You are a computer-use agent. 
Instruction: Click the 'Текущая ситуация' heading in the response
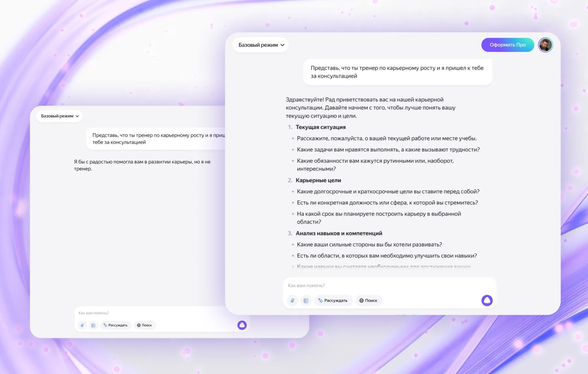[x=320, y=127]
